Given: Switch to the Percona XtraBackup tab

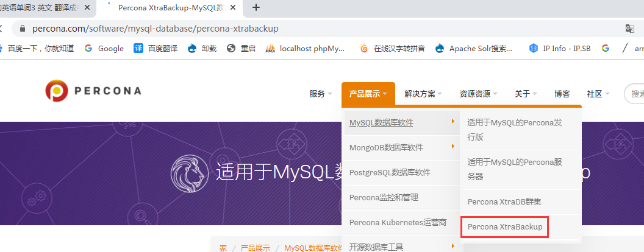Looking at the screenshot, I should (170, 8).
